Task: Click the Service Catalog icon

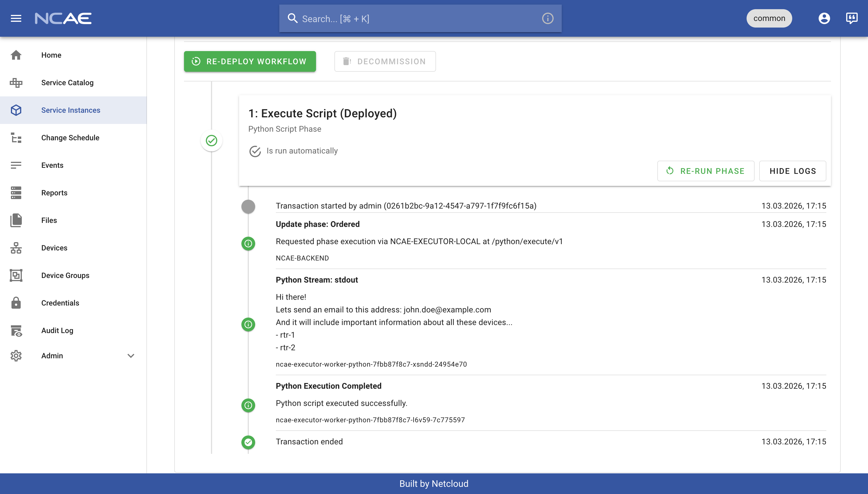Action: click(16, 82)
